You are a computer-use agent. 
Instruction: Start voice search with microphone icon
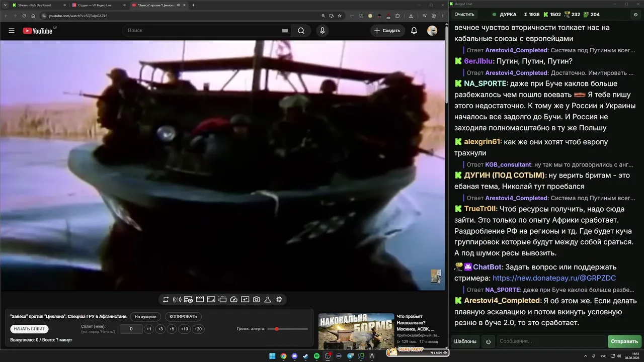(x=323, y=31)
